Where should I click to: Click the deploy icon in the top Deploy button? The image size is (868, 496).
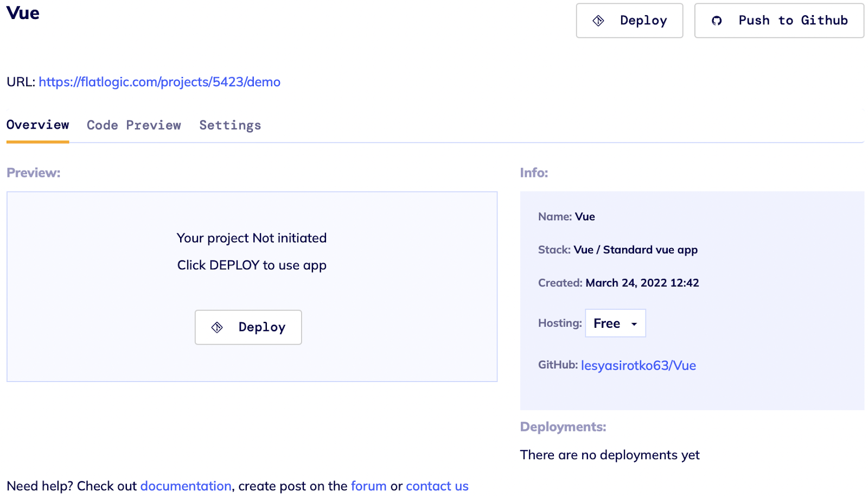pos(598,21)
